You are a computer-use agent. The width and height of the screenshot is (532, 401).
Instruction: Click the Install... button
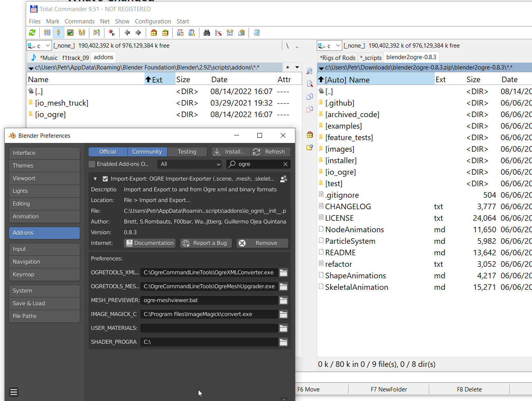click(x=231, y=152)
